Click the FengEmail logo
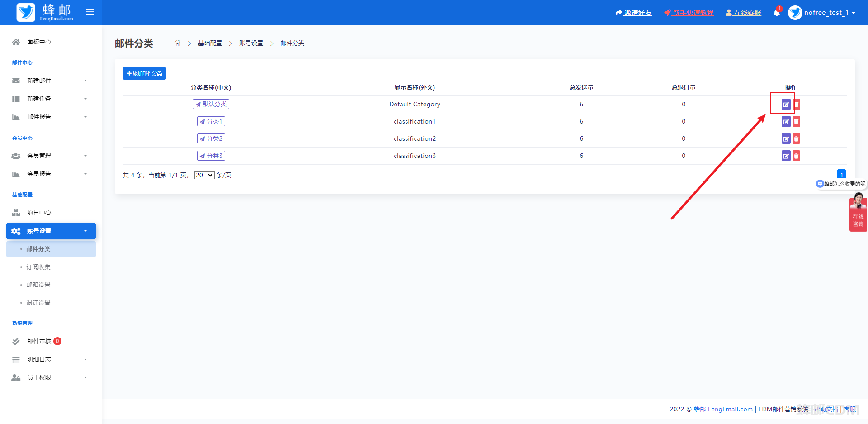868x424 pixels. (44, 12)
